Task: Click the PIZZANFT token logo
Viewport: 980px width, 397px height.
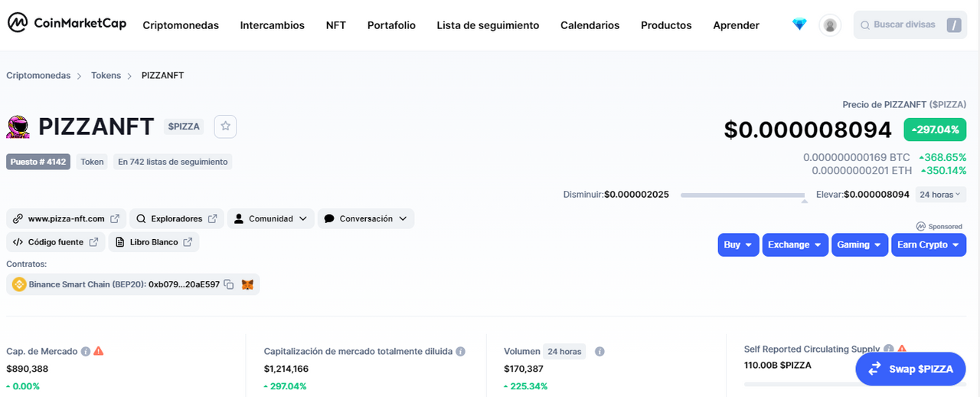Action: click(18, 126)
